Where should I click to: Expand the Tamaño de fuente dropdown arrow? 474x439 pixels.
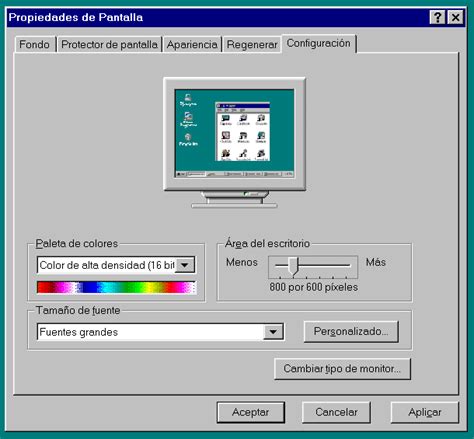pyautogui.click(x=273, y=332)
